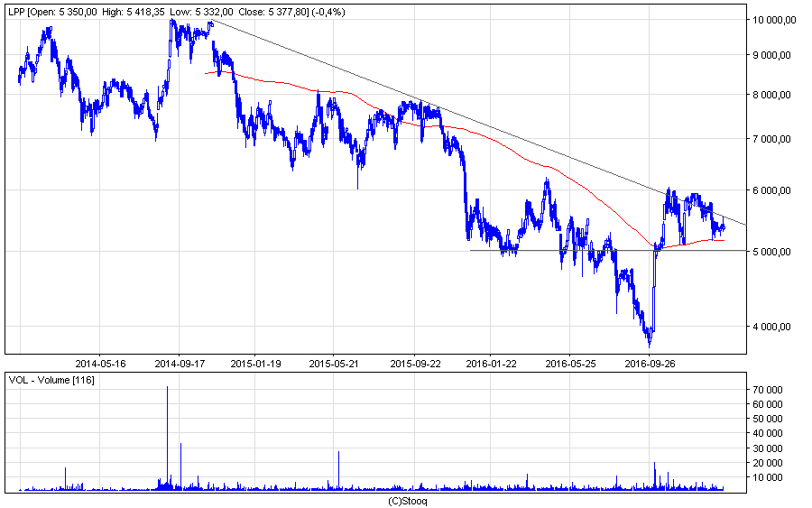The width and height of the screenshot is (812, 508).
Task: Click the volume spike near 2016-09-26
Action: coord(655,476)
